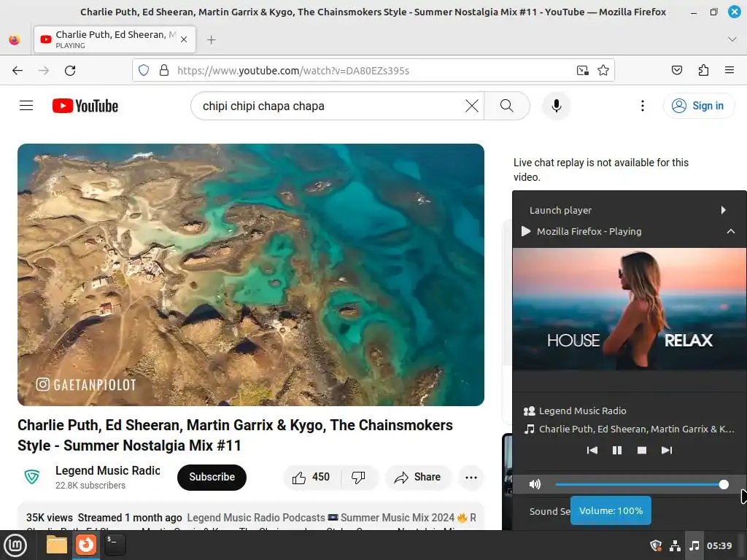Share the video
Viewport: 747px width, 560px height.
point(418,477)
